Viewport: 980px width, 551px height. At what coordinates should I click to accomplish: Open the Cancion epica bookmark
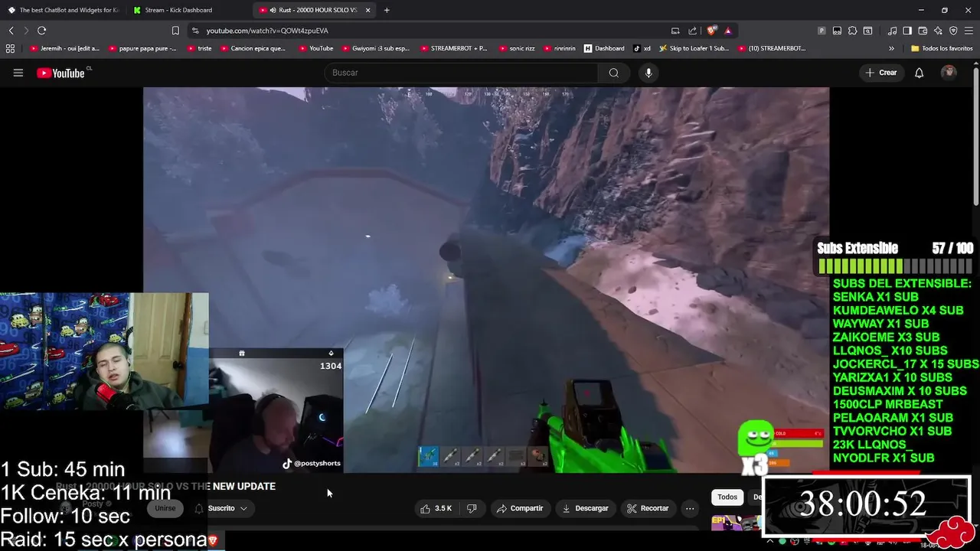pyautogui.click(x=253, y=48)
